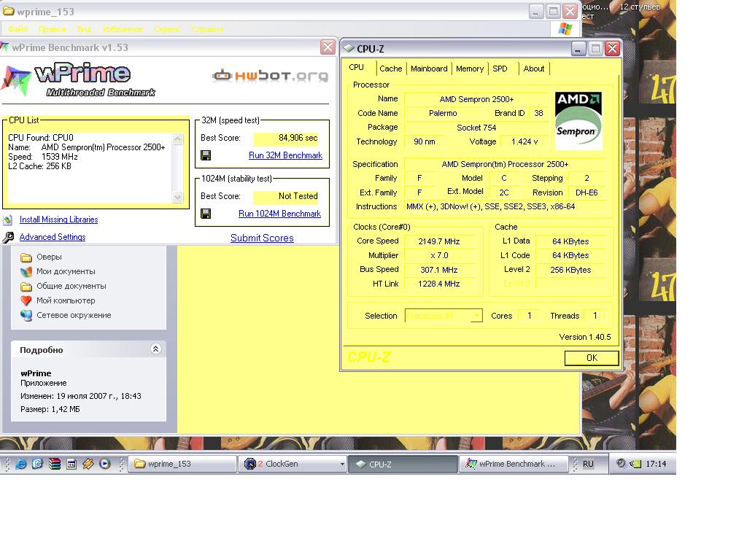The height and width of the screenshot is (560, 747).
Task: Click the Submit Scores link
Action: [x=262, y=238]
